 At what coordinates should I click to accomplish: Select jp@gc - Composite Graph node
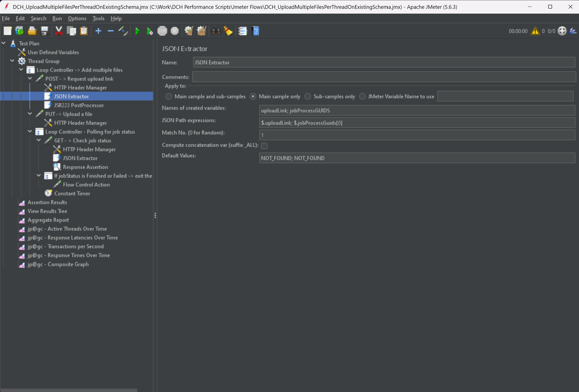[58, 264]
